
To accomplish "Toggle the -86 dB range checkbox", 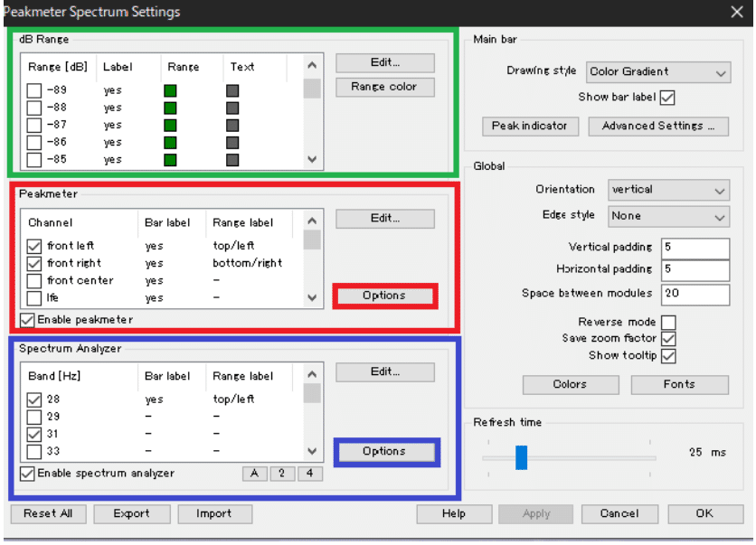I will [x=33, y=143].
